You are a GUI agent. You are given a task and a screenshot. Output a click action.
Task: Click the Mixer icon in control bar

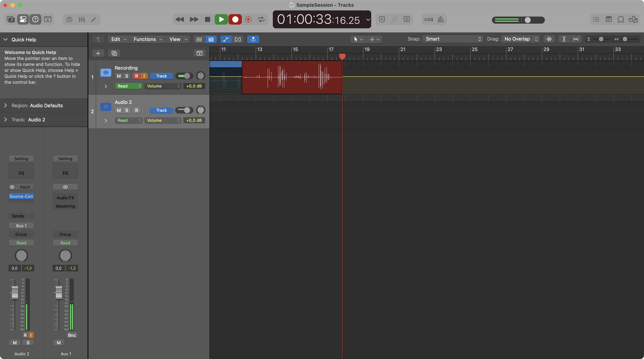click(82, 20)
